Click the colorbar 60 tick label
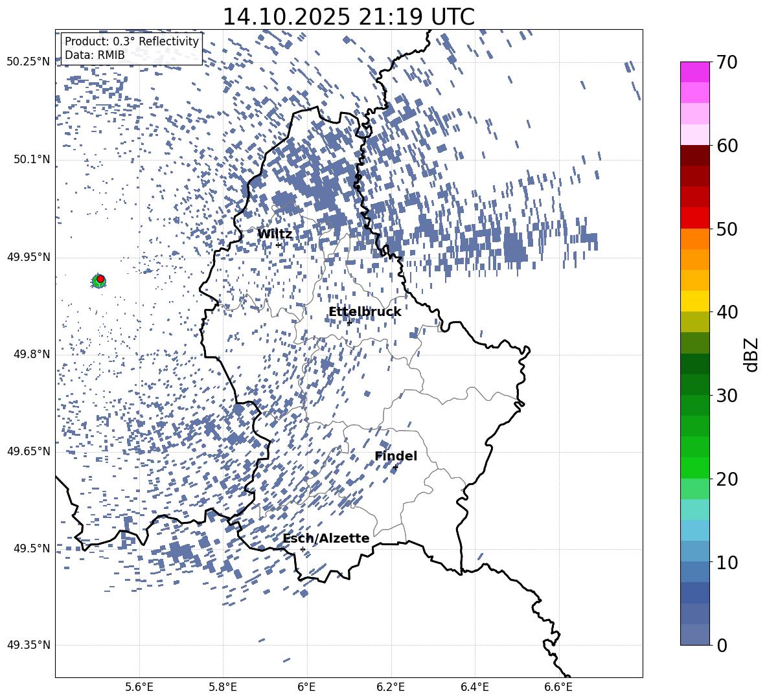Image resolution: width=767 pixels, height=700 pixels. (x=727, y=146)
